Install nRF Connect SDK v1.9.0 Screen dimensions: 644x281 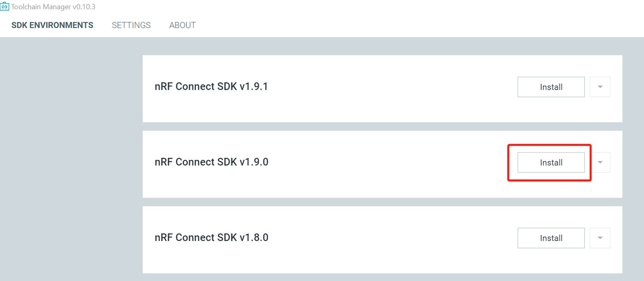click(x=551, y=162)
